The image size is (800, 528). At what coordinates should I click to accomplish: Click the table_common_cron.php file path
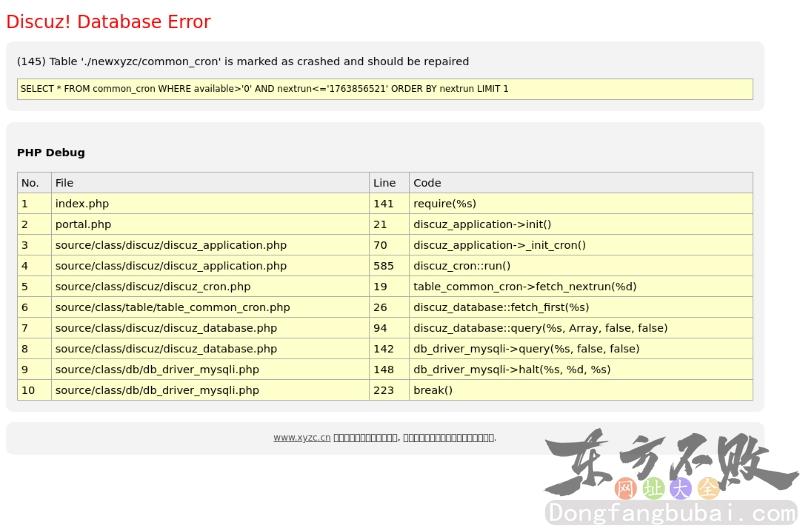point(172,308)
